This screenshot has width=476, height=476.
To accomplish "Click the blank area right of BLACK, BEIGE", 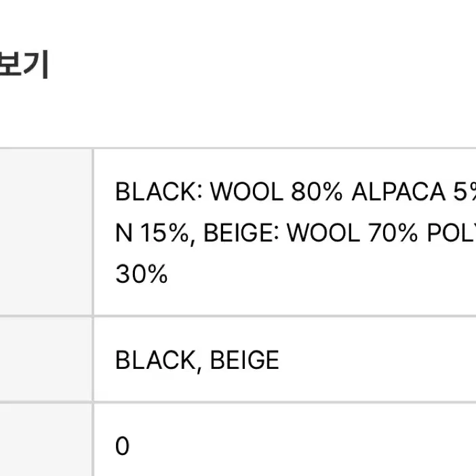I will click(376, 360).
